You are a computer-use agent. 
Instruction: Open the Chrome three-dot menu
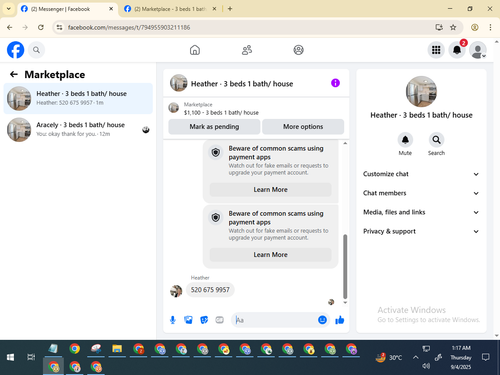(x=490, y=27)
